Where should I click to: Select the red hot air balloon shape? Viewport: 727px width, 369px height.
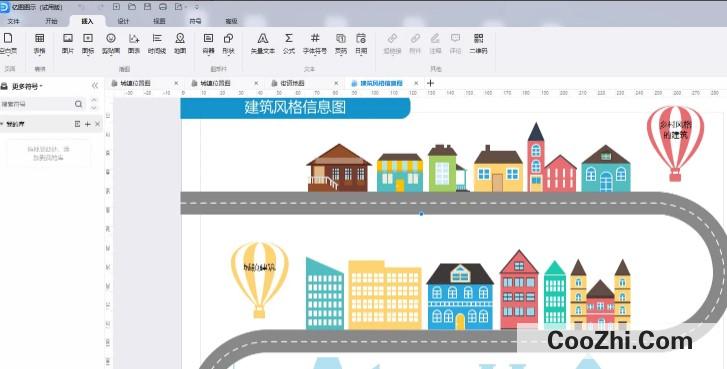coord(675,143)
